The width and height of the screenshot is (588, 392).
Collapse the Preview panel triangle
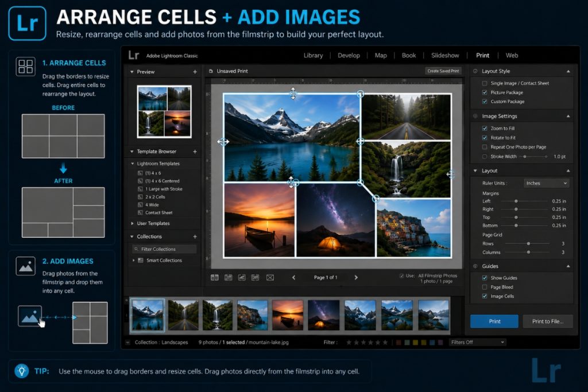click(x=131, y=72)
